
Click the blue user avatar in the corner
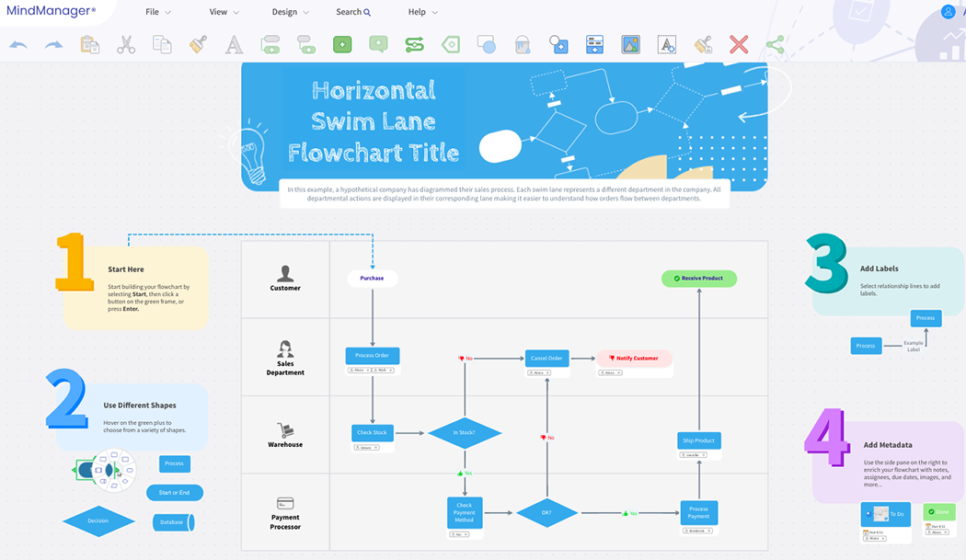948,11
